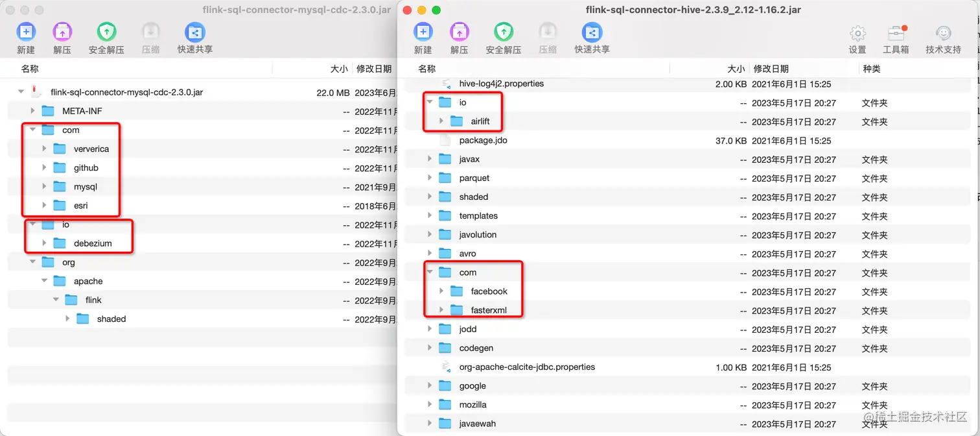
Task: Click the 快速共享 icon in left window
Action: pyautogui.click(x=194, y=32)
